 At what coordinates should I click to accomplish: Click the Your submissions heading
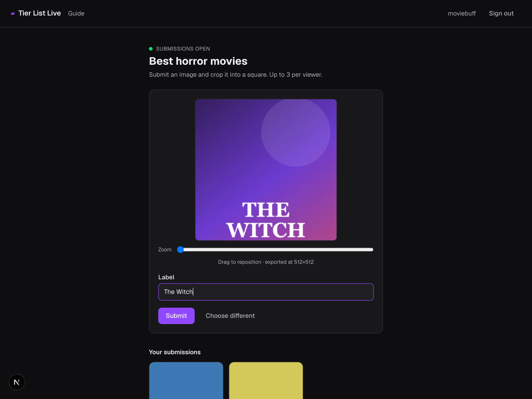pos(175,352)
